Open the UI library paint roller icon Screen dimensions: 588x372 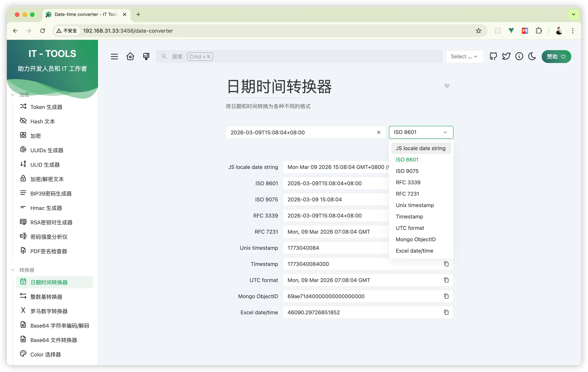coord(146,56)
